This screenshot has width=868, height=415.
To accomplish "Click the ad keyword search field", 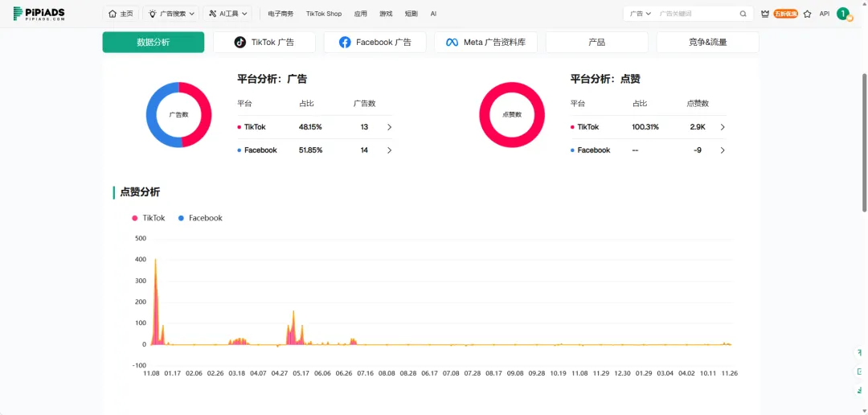I will click(x=695, y=14).
